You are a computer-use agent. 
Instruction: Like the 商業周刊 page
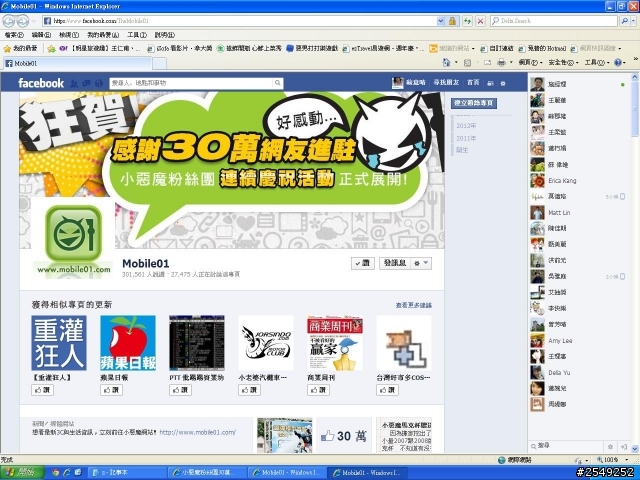tap(318, 390)
